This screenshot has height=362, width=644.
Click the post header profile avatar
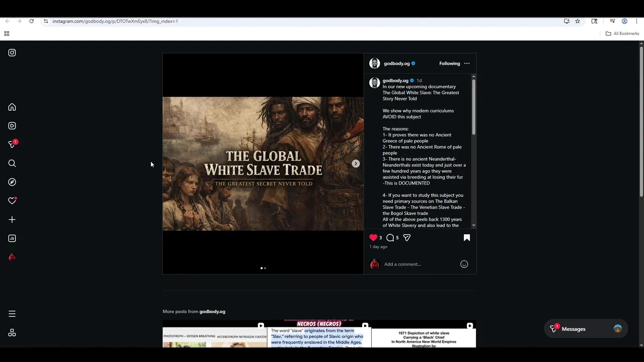tap(374, 63)
